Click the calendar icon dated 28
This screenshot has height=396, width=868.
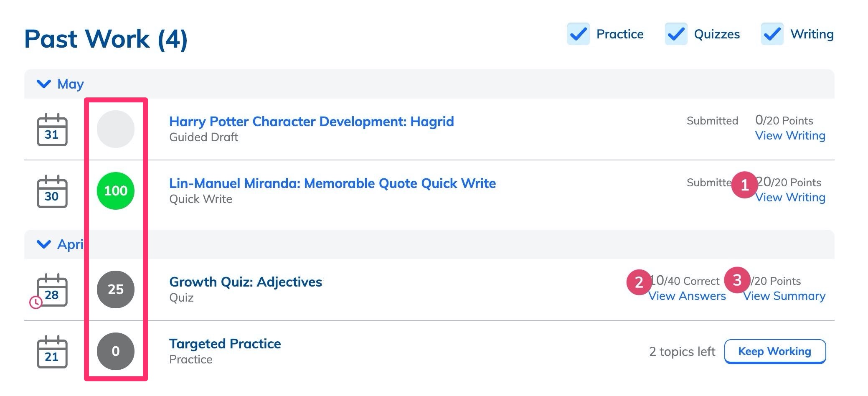[x=52, y=290]
